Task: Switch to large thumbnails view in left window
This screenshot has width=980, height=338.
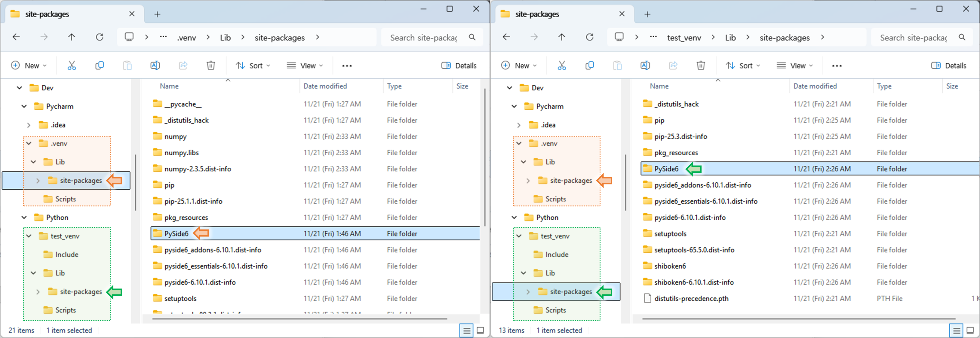Action: coord(481,330)
